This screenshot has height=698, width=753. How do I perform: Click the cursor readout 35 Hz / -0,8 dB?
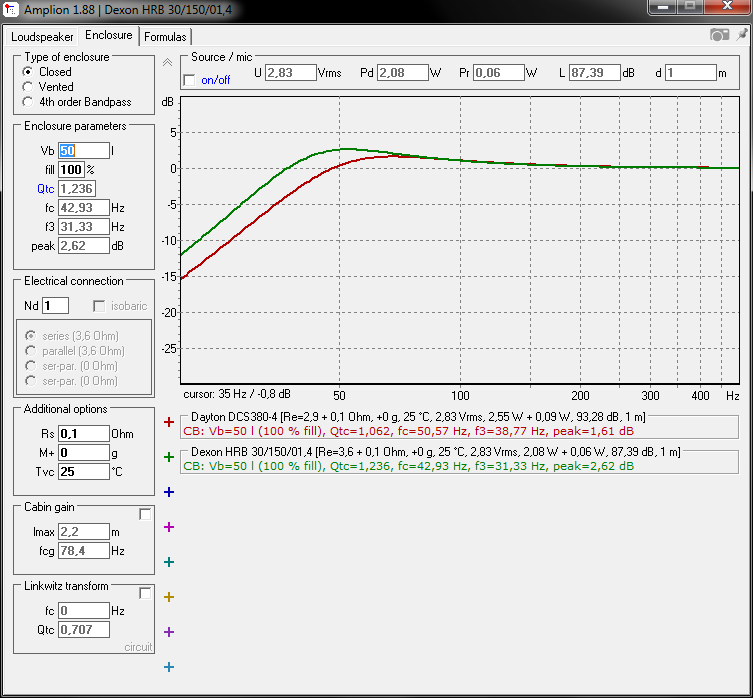coord(237,394)
